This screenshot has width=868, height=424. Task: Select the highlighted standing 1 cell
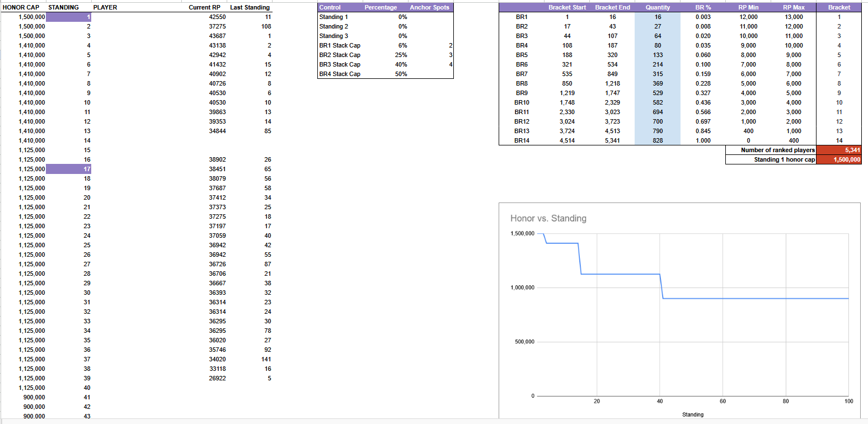[x=69, y=17]
